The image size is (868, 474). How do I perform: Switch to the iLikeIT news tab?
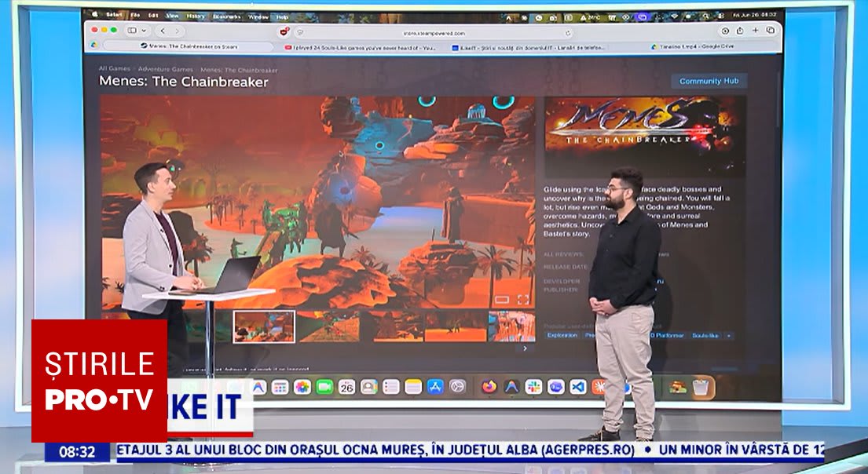click(529, 48)
